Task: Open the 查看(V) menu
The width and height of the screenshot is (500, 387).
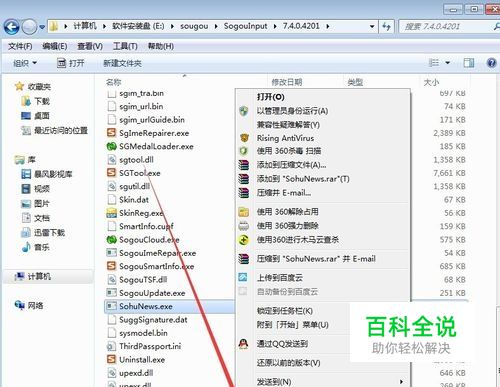Action: pos(90,46)
